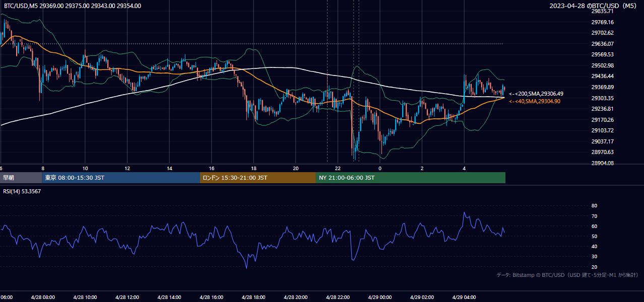Click price axis label 29170.26
Screen dimensions: 644x302
tap(603, 119)
